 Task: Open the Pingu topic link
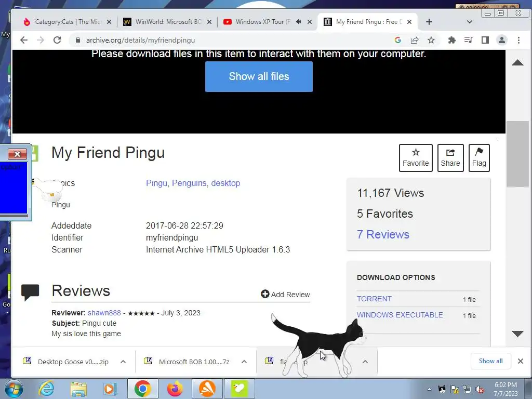point(156,183)
